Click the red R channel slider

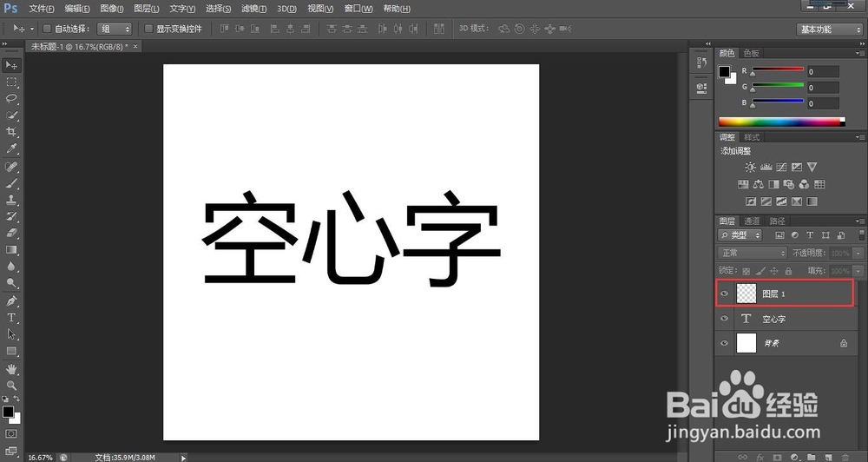point(778,69)
